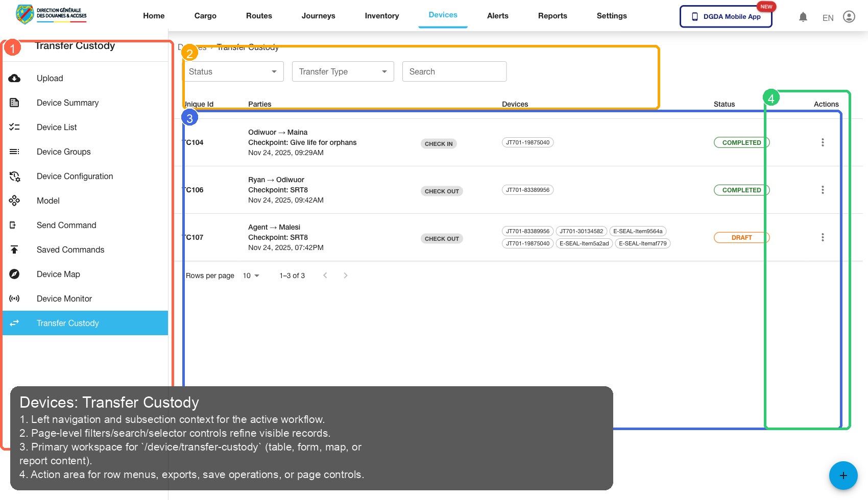This screenshot has width=868, height=500.
Task: Open the three-dot actions menu for TC104
Action: (823, 142)
